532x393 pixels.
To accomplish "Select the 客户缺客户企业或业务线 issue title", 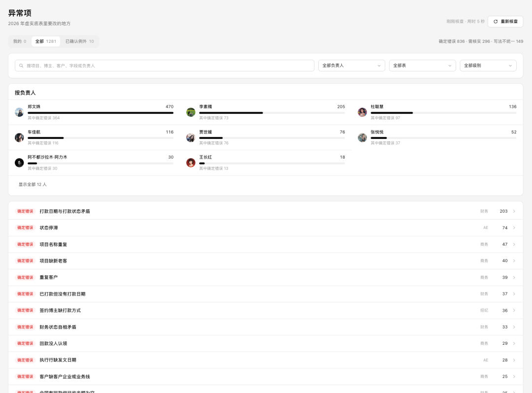I will [x=65, y=377].
